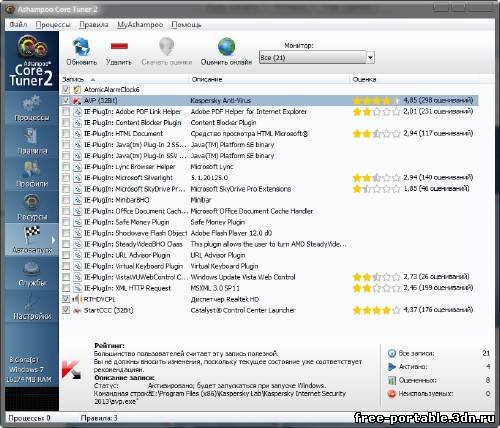Viewport: 500px width, 428px height.
Task: Open the Помощь menu
Action: pos(186,25)
